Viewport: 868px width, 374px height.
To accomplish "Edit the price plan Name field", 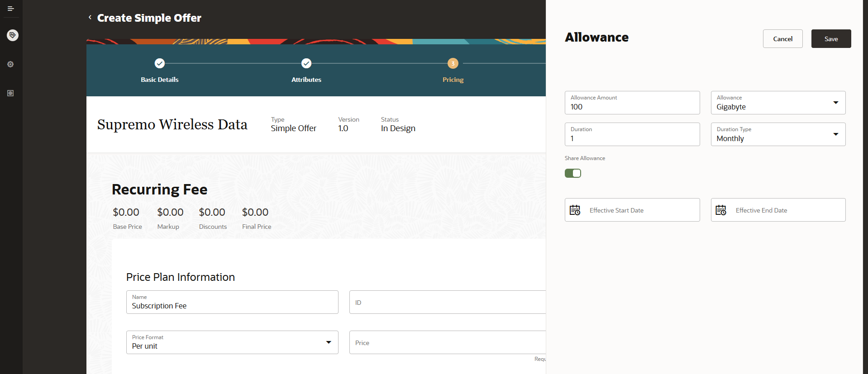I will coord(232,302).
